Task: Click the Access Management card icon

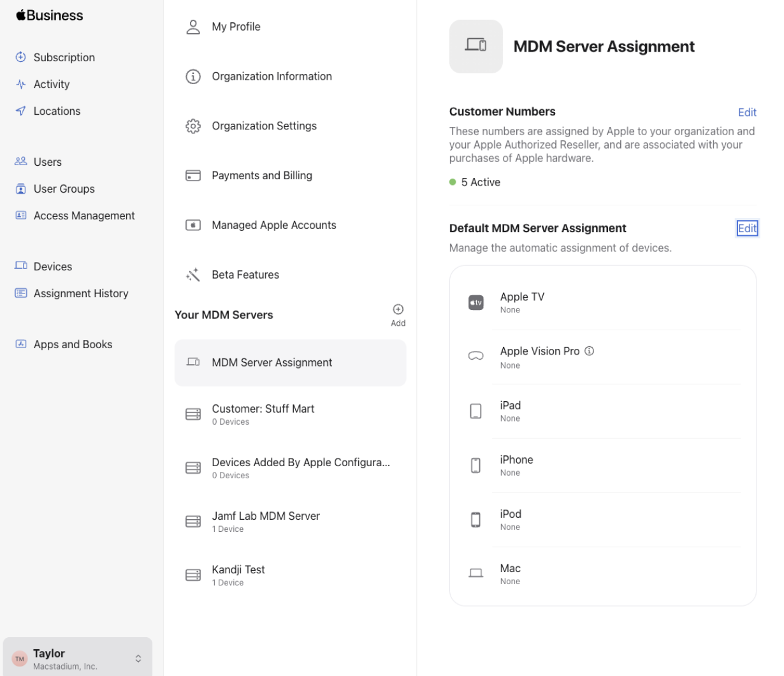Action: coord(21,216)
